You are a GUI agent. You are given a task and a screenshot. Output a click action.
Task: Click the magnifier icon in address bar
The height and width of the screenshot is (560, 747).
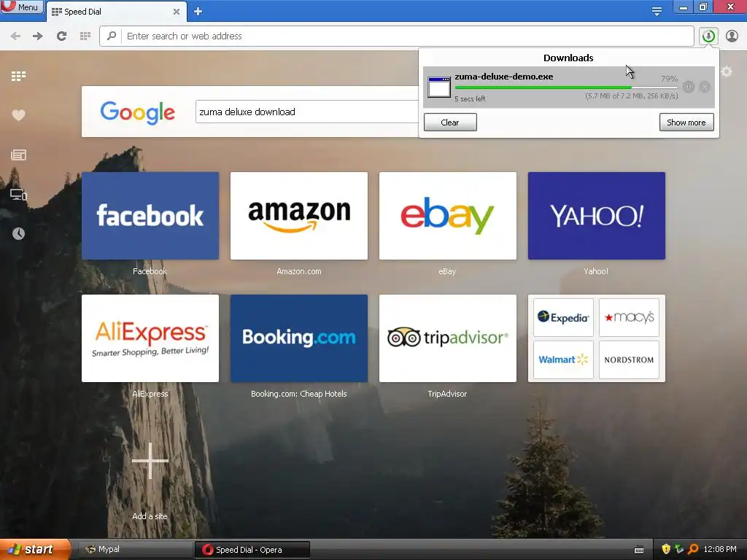click(112, 36)
